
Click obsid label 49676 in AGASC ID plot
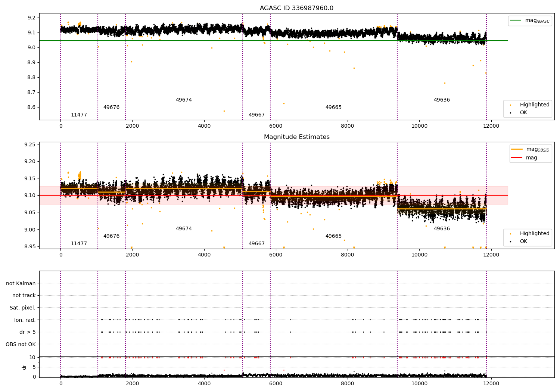[x=111, y=108]
